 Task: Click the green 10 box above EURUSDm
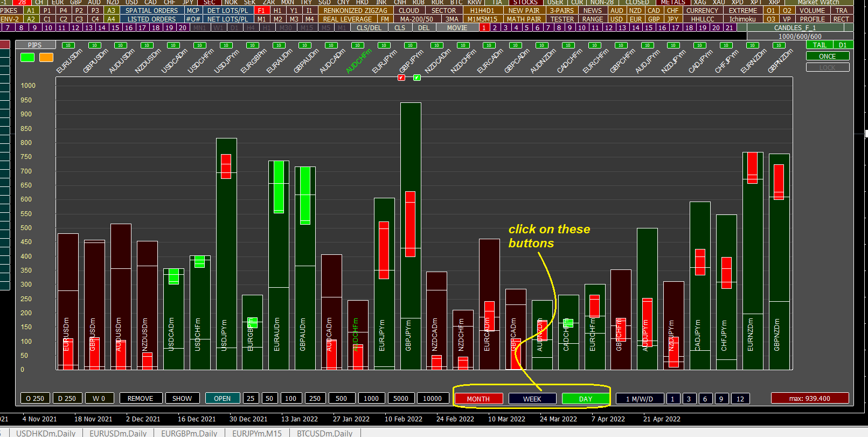click(68, 45)
